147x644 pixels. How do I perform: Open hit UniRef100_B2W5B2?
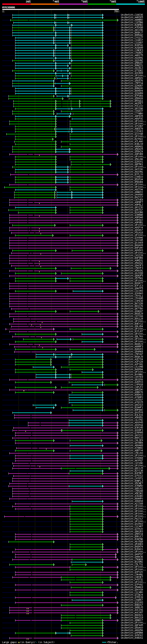(132, 25)
